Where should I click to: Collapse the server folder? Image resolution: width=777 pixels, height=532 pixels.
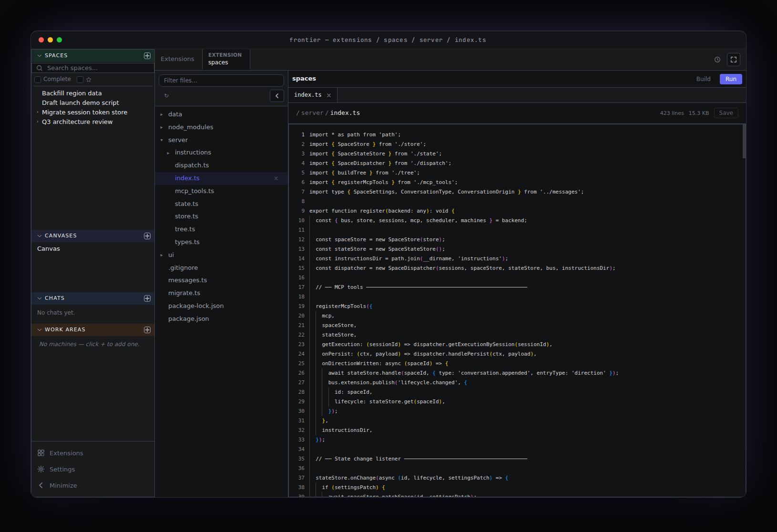tap(162, 140)
